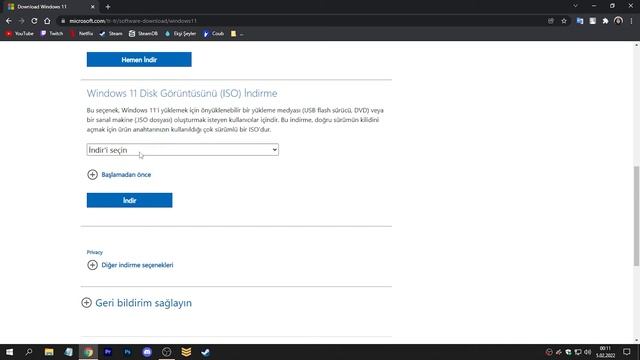Click the forward navigation arrow

click(x=21, y=21)
